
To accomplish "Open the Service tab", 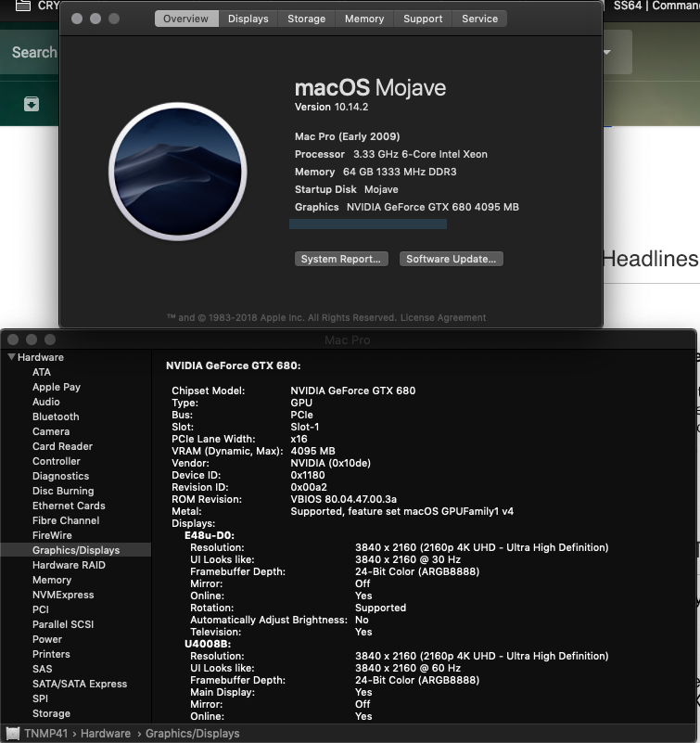I will 479,19.
